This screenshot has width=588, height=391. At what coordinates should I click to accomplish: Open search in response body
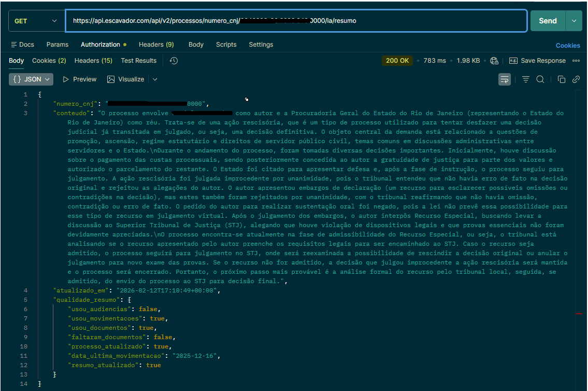click(x=540, y=79)
